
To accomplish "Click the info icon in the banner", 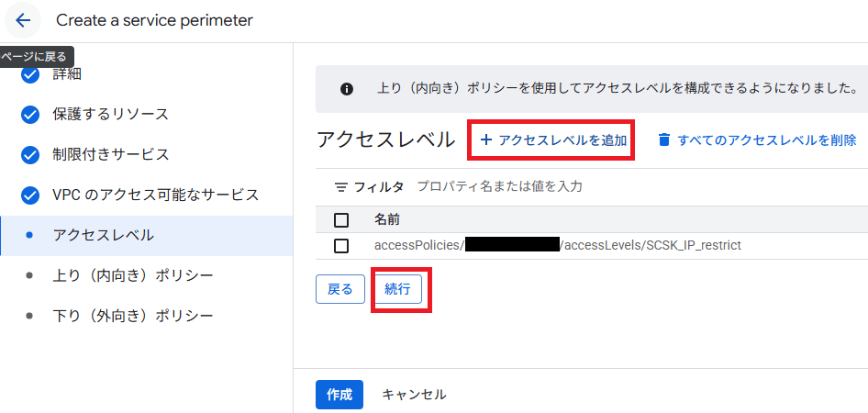I will [347, 89].
